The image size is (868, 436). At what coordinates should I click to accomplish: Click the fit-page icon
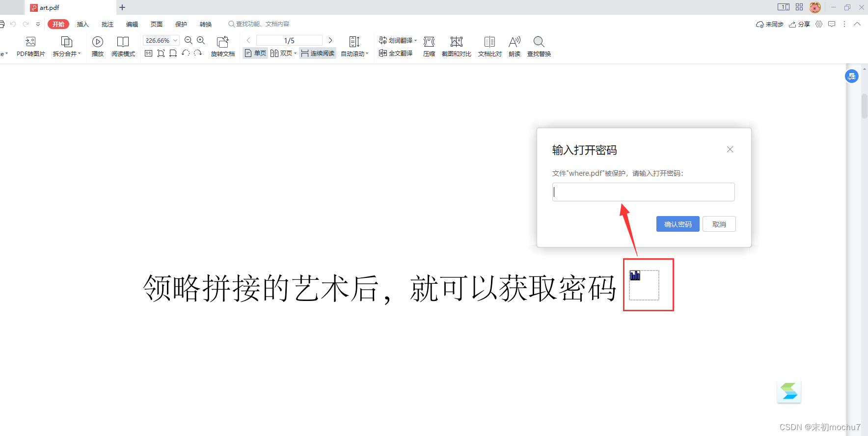(x=161, y=53)
